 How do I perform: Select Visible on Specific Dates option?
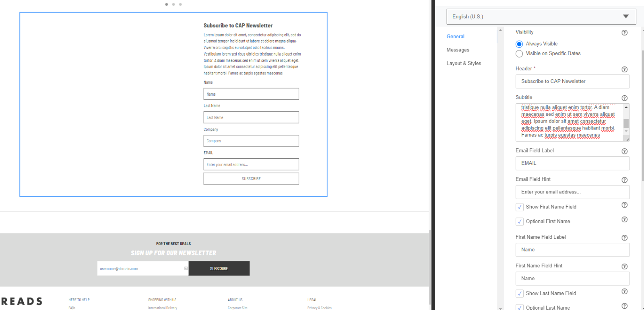519,53
